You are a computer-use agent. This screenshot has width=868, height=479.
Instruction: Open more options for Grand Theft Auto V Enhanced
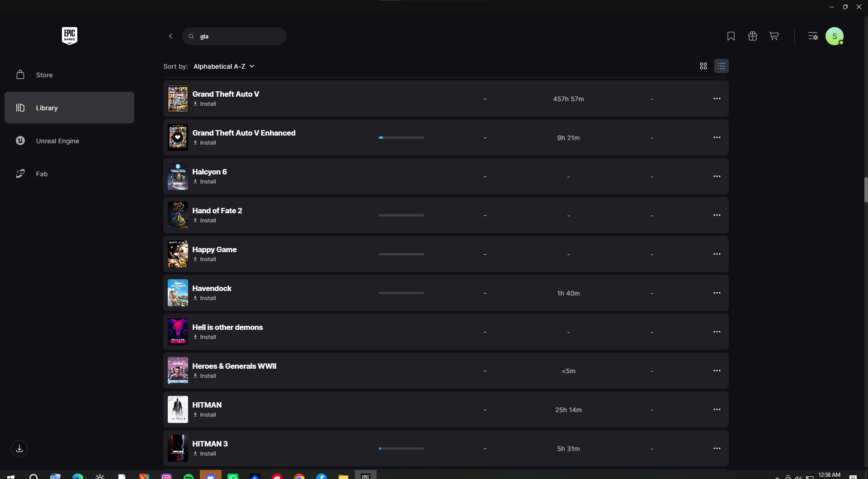[717, 137]
